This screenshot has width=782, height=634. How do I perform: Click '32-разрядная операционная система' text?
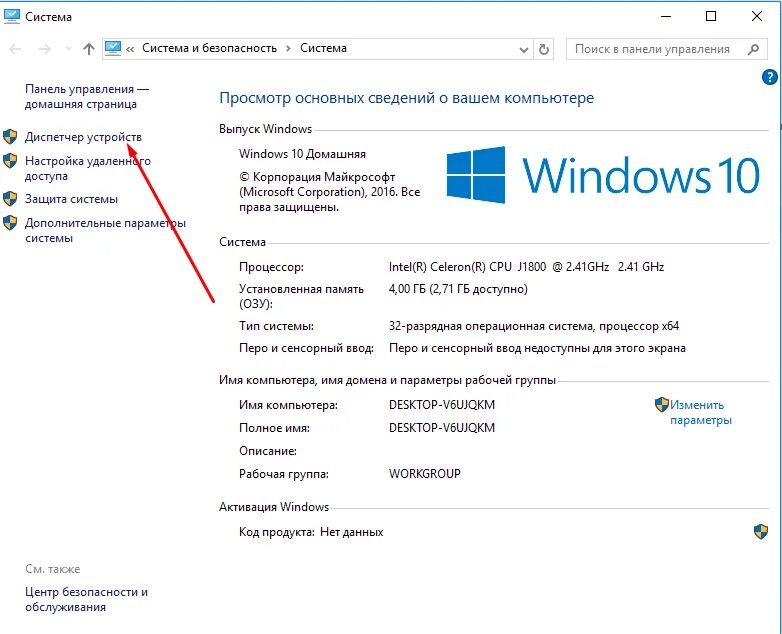(491, 326)
